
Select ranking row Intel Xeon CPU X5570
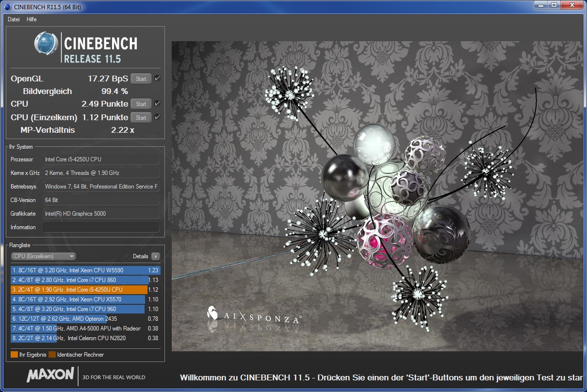pyautogui.click(x=85, y=299)
